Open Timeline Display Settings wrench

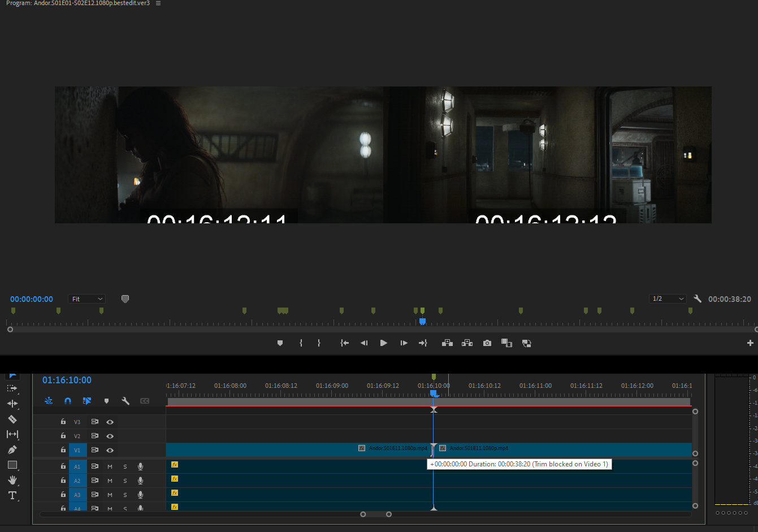(x=125, y=401)
